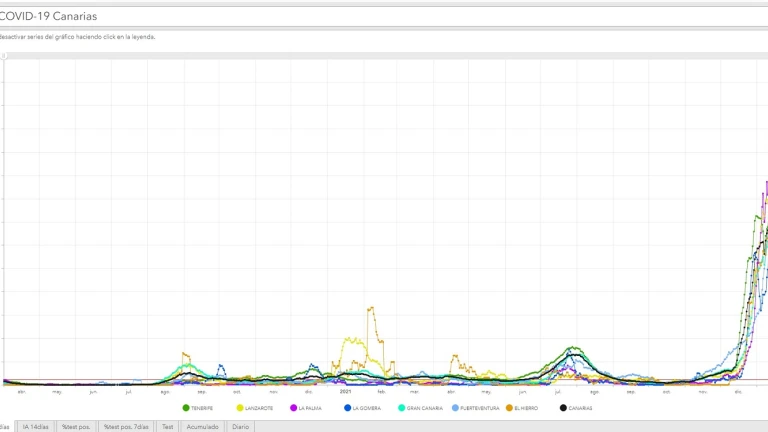Screen dimensions: 768x432
Task: Hide the Lanzarote series via legend
Action: click(x=260, y=408)
